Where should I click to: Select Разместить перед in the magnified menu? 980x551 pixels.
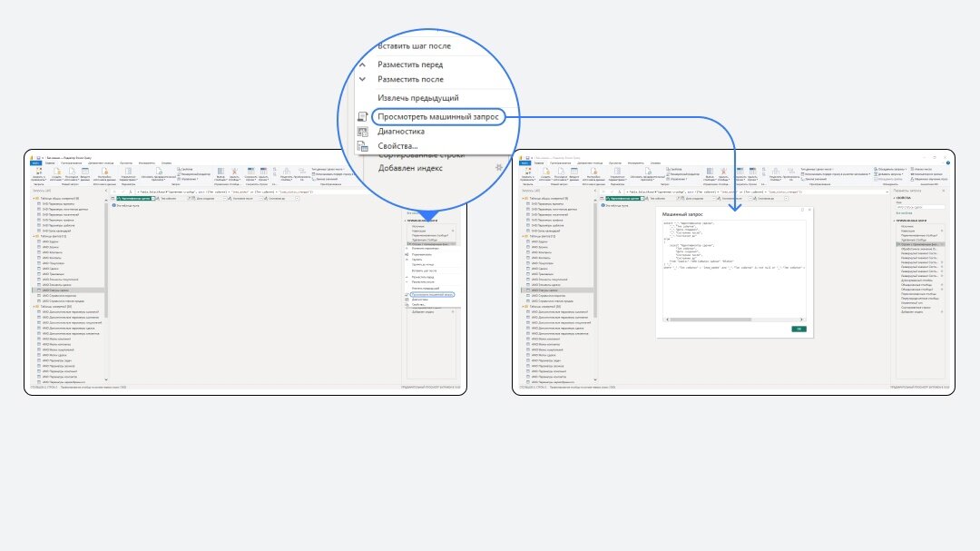[x=410, y=64]
